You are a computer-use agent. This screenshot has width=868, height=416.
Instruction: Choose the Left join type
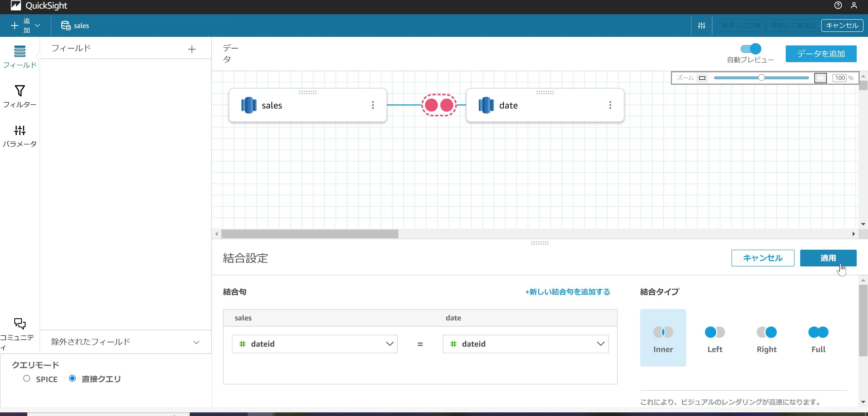(x=715, y=338)
